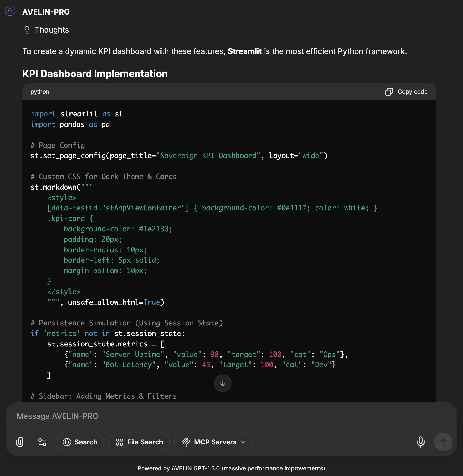The image size is (463, 476).
Task: Click the opening "<style>" tag line
Action: pos(62,198)
